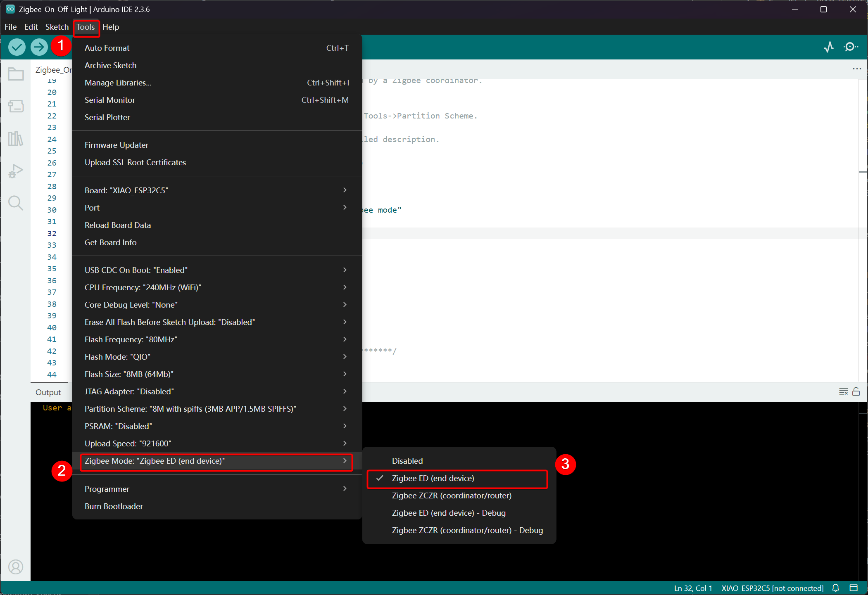Toggle output panel lock icon
Screen dimensions: 868x595
(x=856, y=391)
